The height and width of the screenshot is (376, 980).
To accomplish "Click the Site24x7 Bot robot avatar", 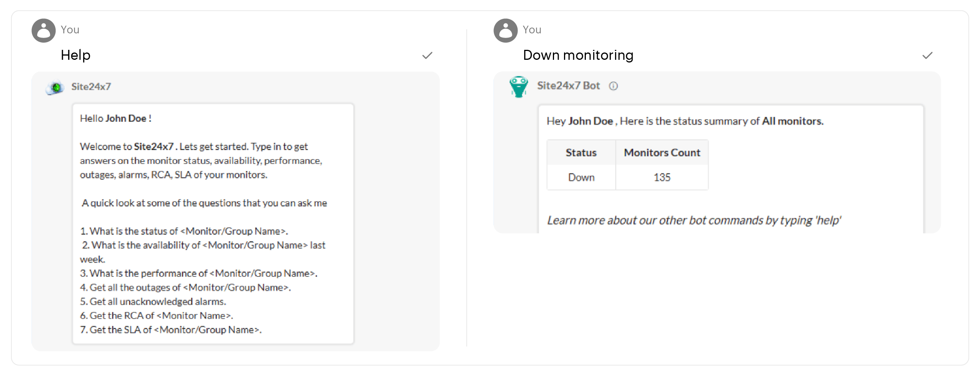I will (x=519, y=87).
